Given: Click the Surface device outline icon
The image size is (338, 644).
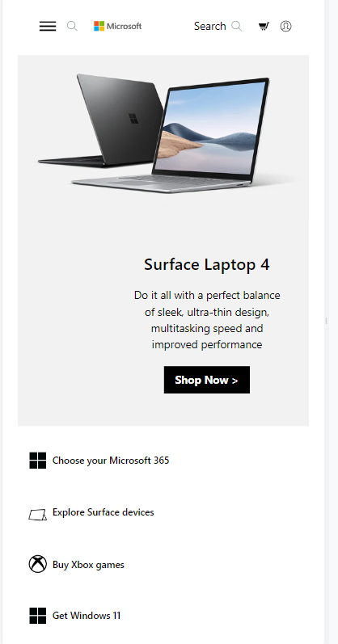Looking at the screenshot, I should (37, 514).
